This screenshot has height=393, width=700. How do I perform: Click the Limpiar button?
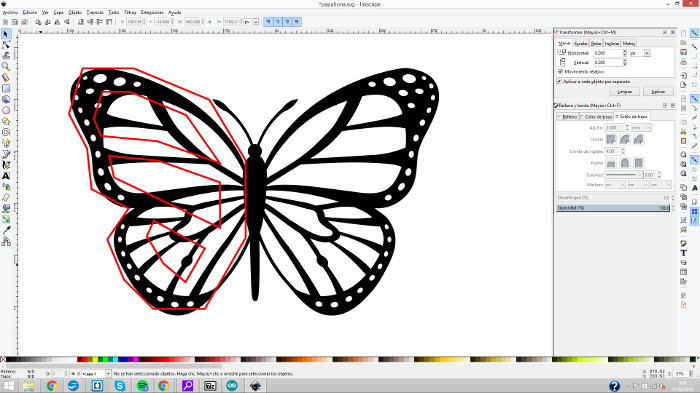[625, 91]
